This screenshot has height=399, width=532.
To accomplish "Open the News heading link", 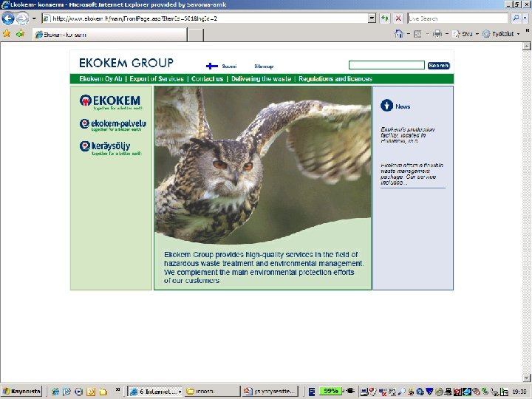I will click(x=403, y=106).
